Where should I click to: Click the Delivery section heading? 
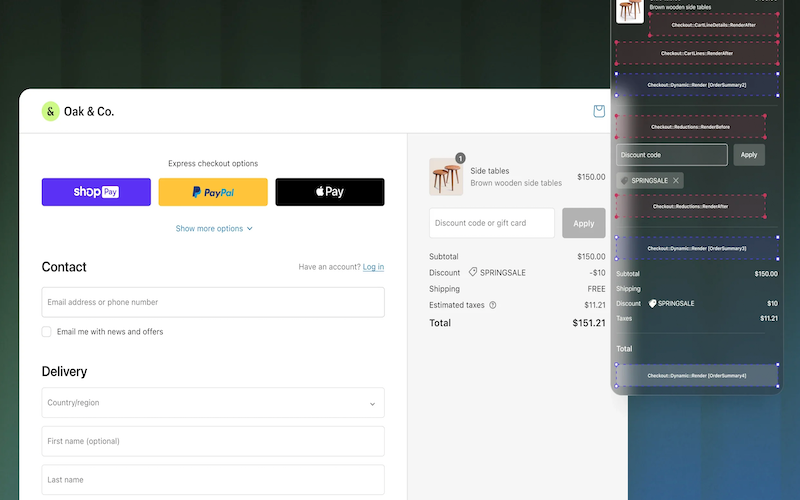point(64,371)
